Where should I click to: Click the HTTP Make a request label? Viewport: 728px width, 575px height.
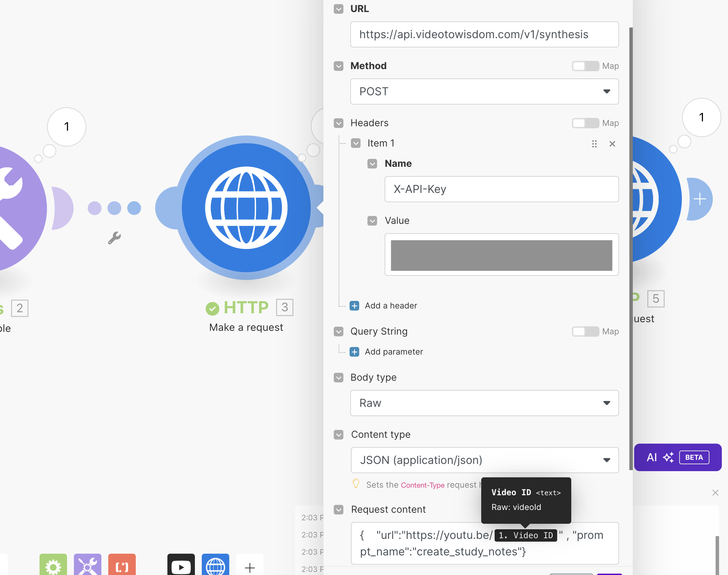coord(246,327)
